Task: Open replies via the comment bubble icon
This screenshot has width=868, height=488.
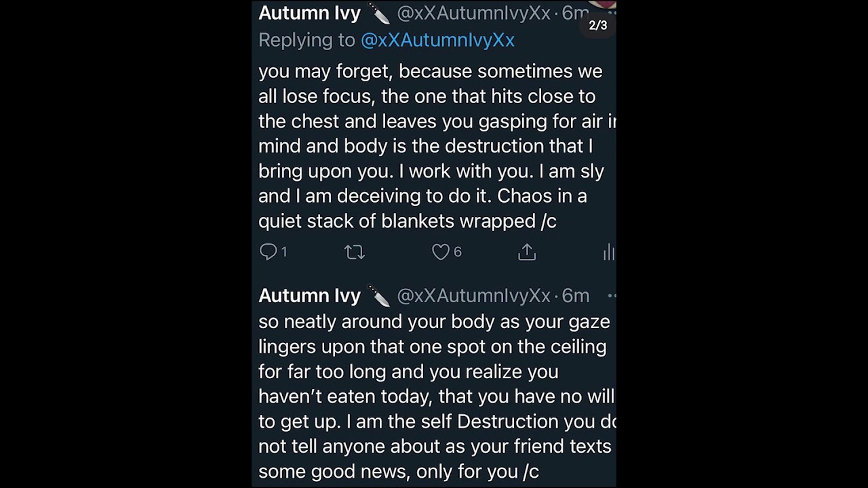Action: click(x=269, y=252)
